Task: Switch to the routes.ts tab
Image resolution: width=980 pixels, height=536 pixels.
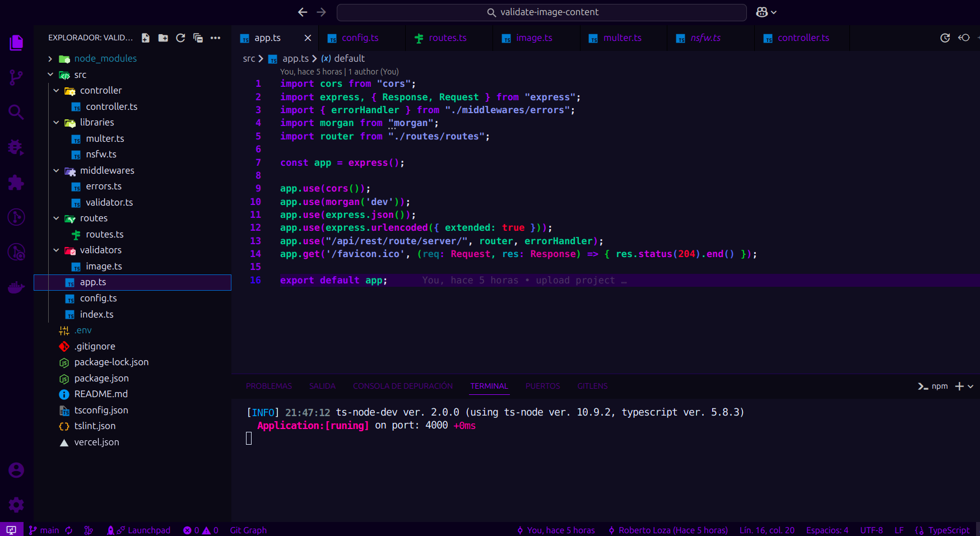Action: point(448,38)
